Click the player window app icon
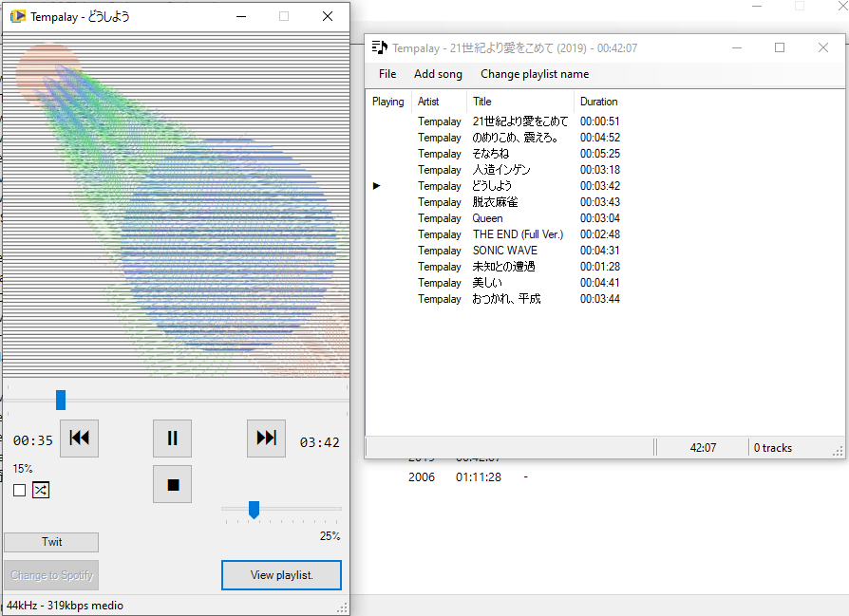Image resolution: width=849 pixels, height=616 pixels. point(18,16)
